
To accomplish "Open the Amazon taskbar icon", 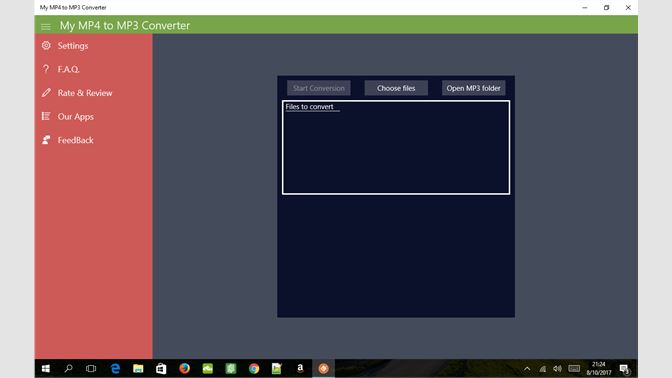I will pyautogui.click(x=300, y=368).
